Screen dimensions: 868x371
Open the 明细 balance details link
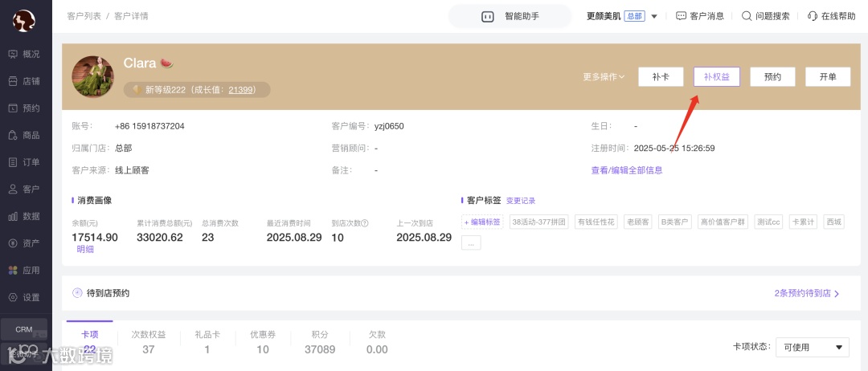point(84,249)
